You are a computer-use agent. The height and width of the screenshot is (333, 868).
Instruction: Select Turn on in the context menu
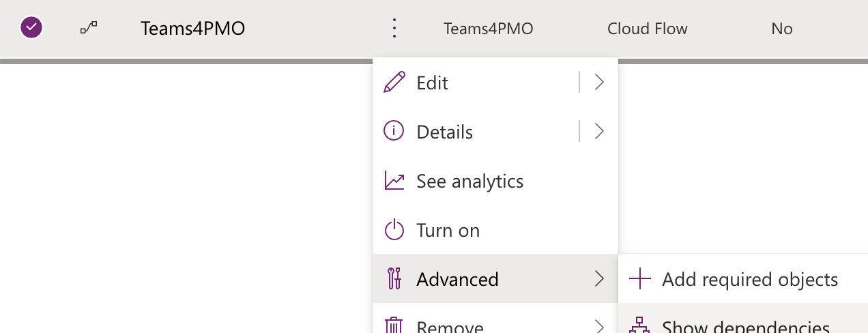(448, 230)
